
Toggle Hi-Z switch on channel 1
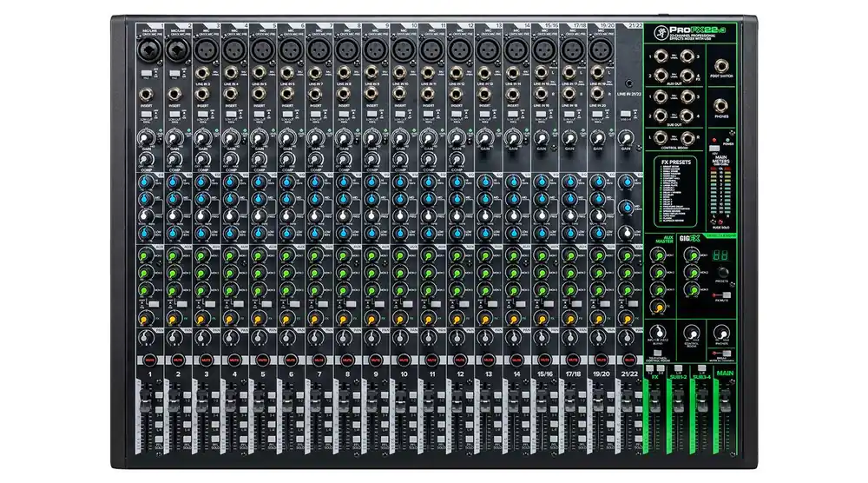coord(146,73)
